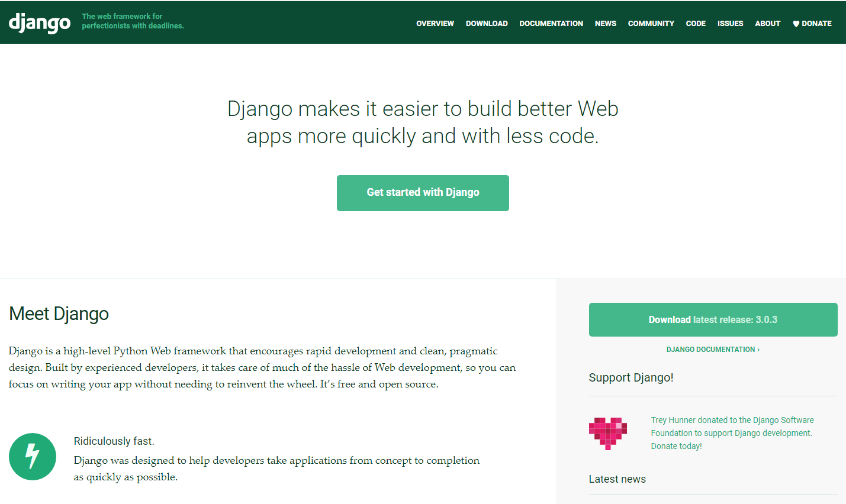Viewport: 846px width, 504px height.
Task: Click the 'Meet Django' heading
Action: coord(59,314)
